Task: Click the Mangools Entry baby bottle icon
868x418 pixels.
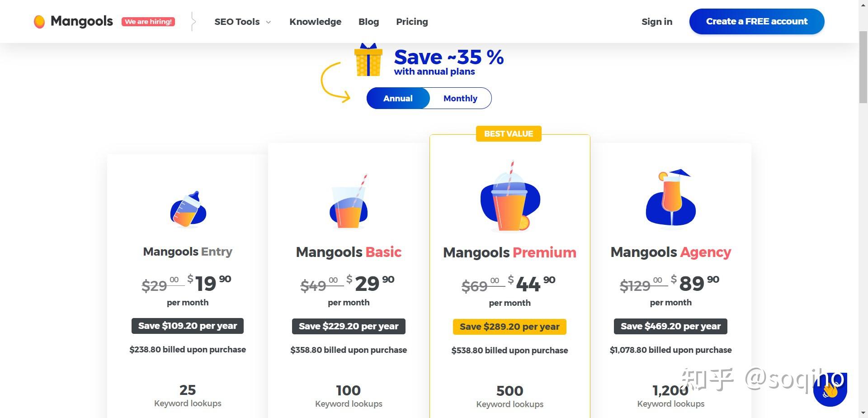Action: [188, 208]
